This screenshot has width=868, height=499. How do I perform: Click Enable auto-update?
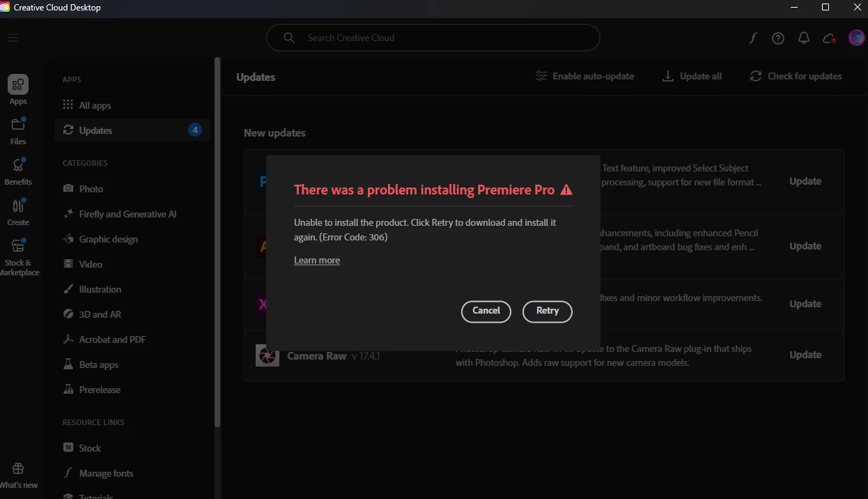pyautogui.click(x=584, y=76)
